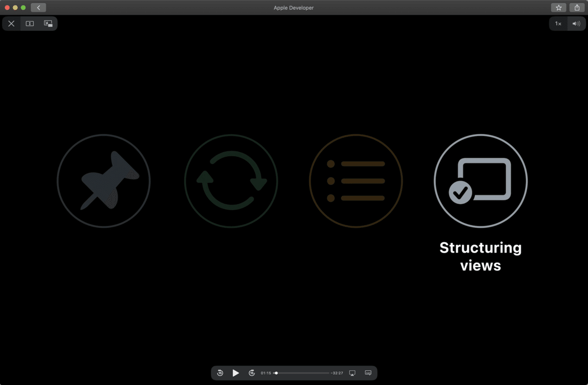Screen dimensions: 588x385
Task: Play the video
Action: (x=236, y=373)
